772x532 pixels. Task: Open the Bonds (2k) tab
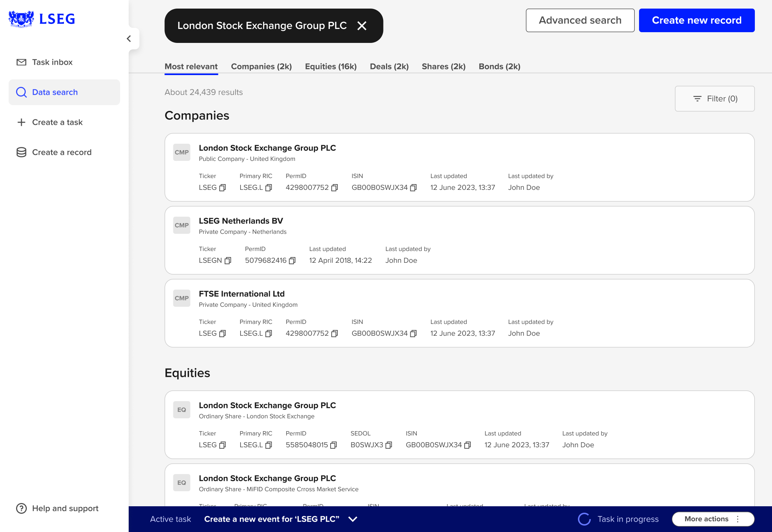click(x=499, y=66)
